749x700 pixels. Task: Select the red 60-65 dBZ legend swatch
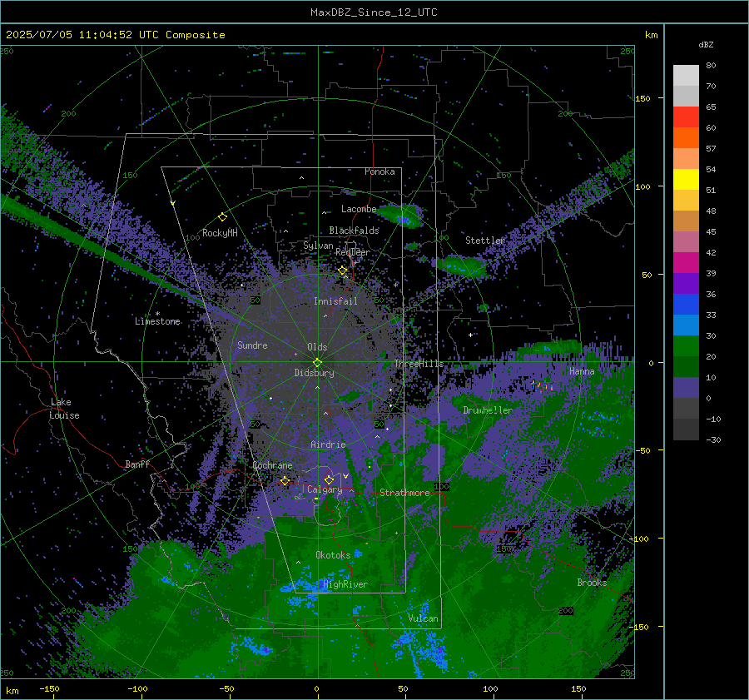[x=686, y=117]
